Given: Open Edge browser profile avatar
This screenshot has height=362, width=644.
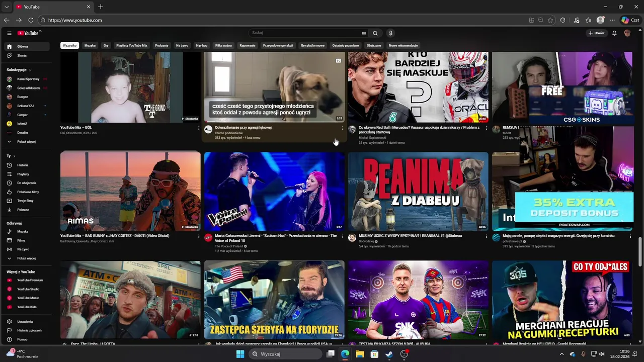Looking at the screenshot, I should tap(600, 20).
